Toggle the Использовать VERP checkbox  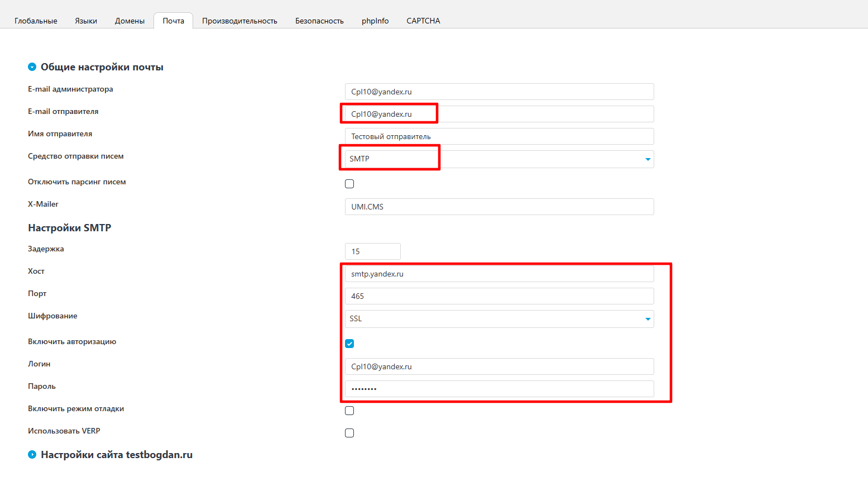349,433
